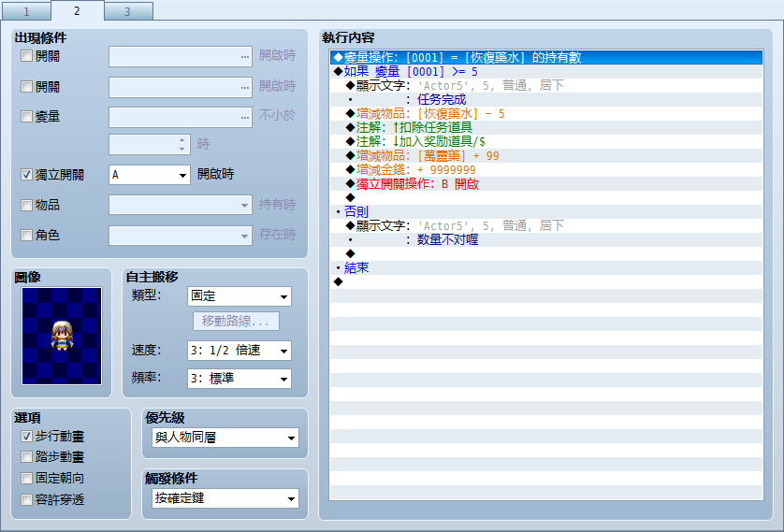Select first 顯示文字 'Actor5' command line
Viewport: 784px width, 532px height.
[x=546, y=85]
